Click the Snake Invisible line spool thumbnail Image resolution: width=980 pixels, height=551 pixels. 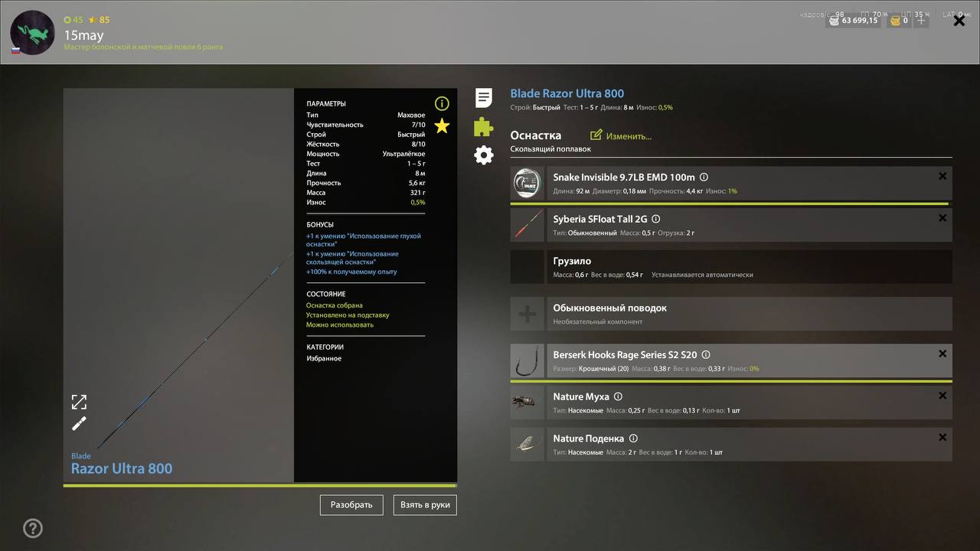click(528, 184)
